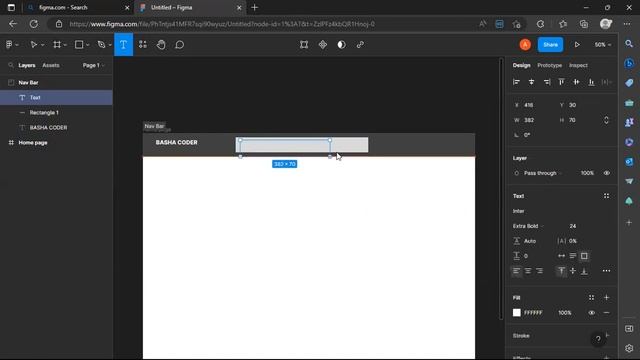Select the Pen tool
This screenshot has width=640, height=360.
point(101,44)
